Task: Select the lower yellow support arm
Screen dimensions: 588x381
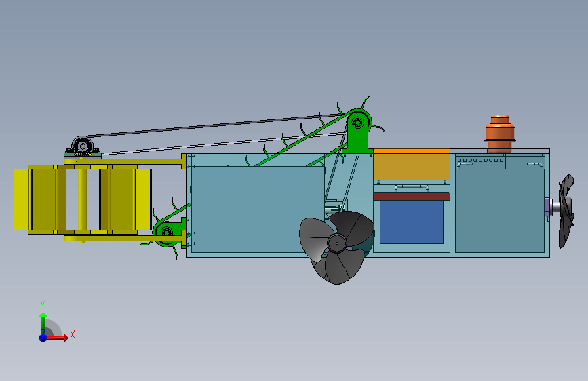Action: point(125,238)
